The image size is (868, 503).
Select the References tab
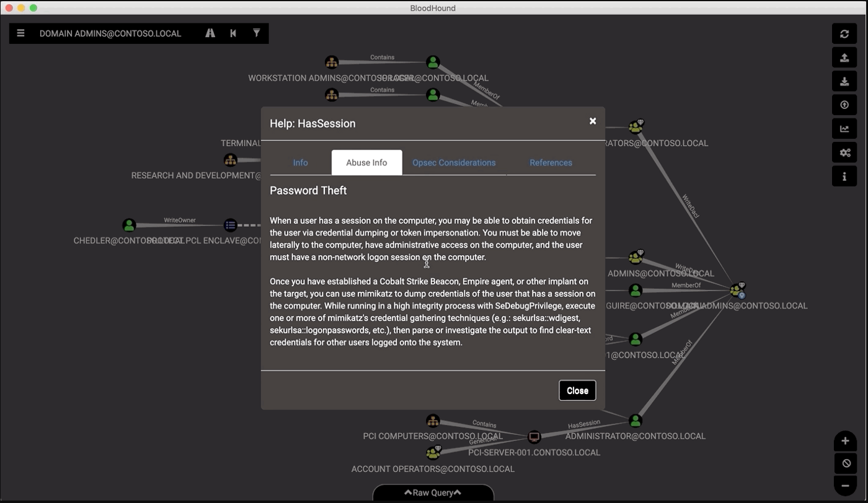pyautogui.click(x=551, y=163)
